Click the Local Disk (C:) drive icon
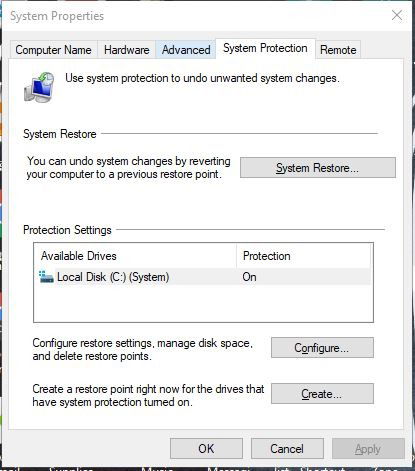This screenshot has width=415, height=471. pos(46,277)
